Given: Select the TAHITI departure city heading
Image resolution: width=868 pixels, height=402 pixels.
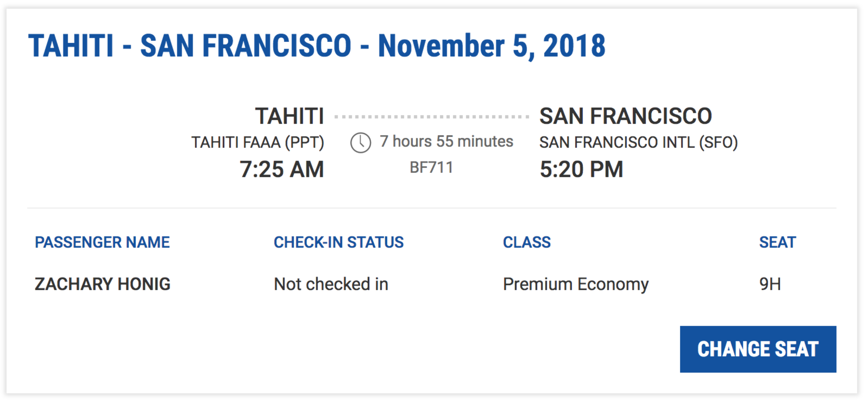Looking at the screenshot, I should (x=289, y=116).
